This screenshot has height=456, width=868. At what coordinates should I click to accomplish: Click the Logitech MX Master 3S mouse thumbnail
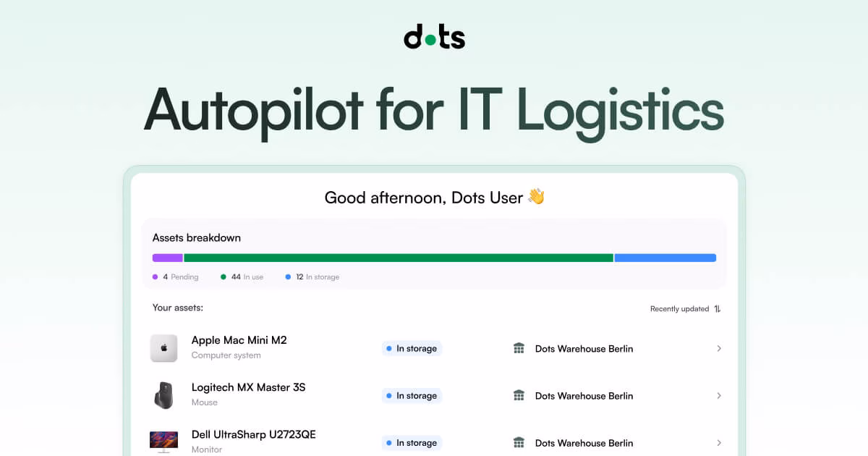tap(163, 395)
